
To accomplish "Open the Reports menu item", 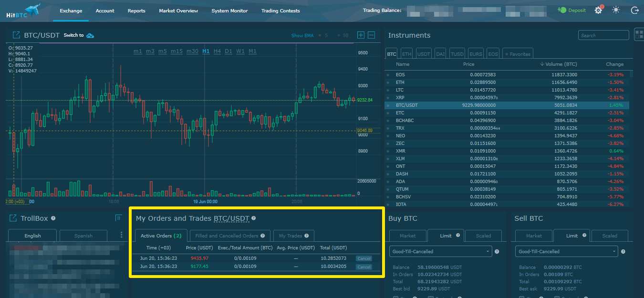I will [136, 10].
